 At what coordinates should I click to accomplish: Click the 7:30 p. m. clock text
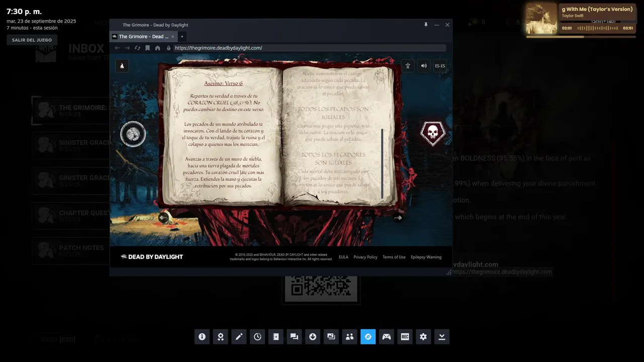(24, 11)
